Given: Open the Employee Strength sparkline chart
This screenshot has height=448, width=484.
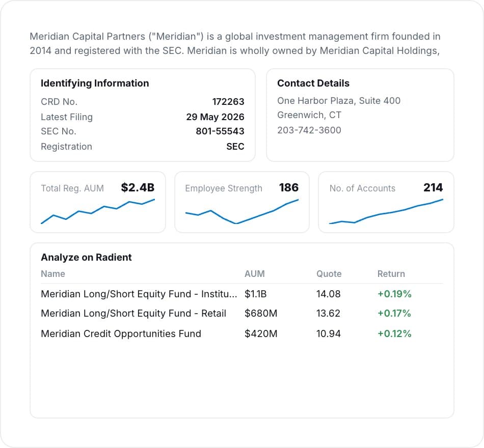Looking at the screenshot, I should (x=242, y=211).
